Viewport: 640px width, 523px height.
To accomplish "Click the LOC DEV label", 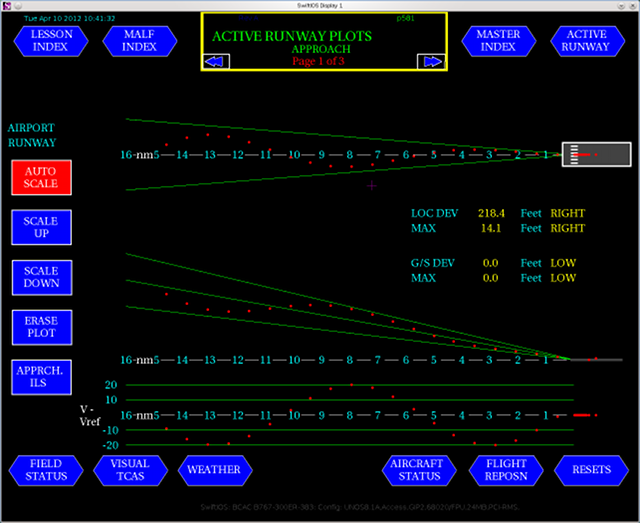I will (434, 213).
